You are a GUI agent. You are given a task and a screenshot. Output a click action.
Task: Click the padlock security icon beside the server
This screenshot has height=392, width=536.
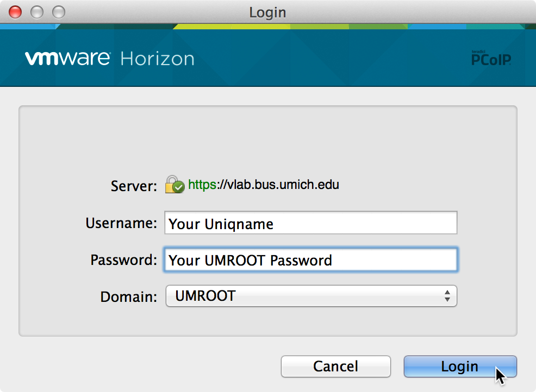pyautogui.click(x=174, y=185)
